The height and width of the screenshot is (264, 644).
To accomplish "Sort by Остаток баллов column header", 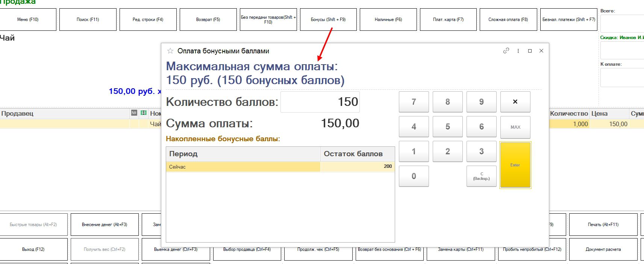I will pos(357,154).
